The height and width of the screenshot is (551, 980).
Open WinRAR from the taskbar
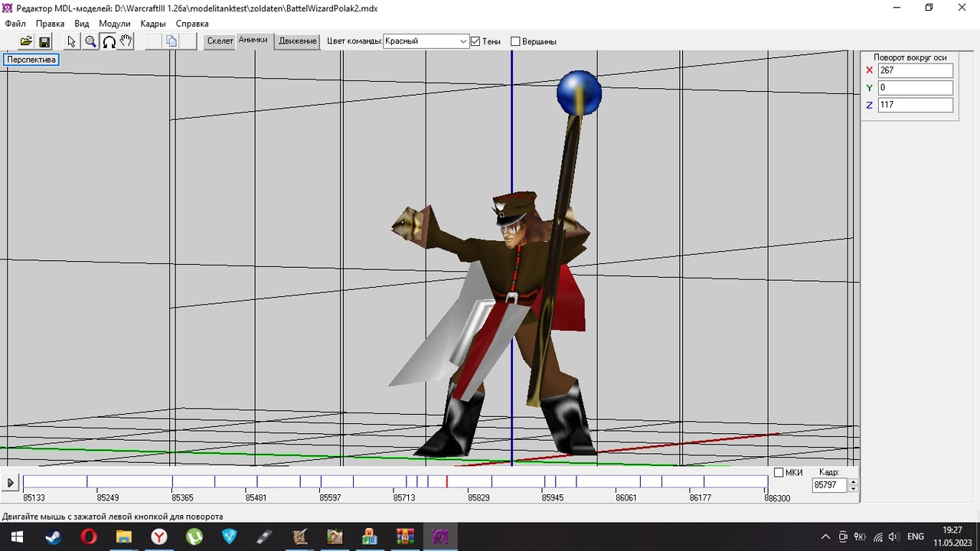[x=405, y=536]
